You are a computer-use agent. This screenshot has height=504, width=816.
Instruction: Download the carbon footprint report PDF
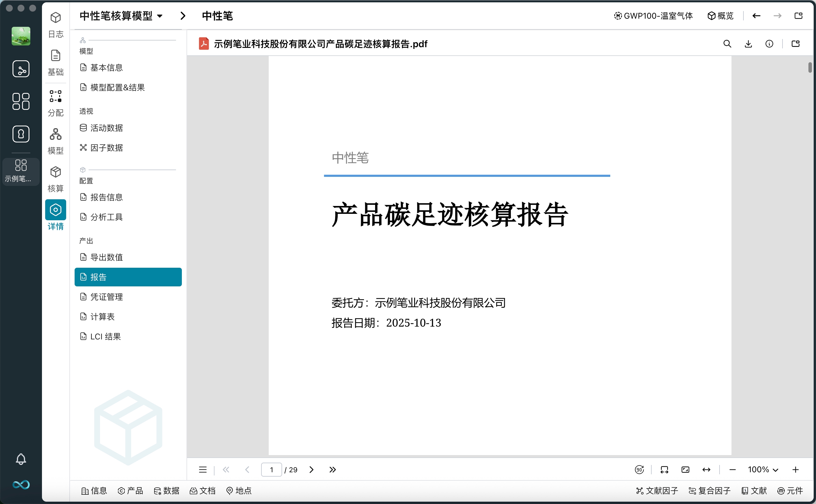[x=749, y=44]
